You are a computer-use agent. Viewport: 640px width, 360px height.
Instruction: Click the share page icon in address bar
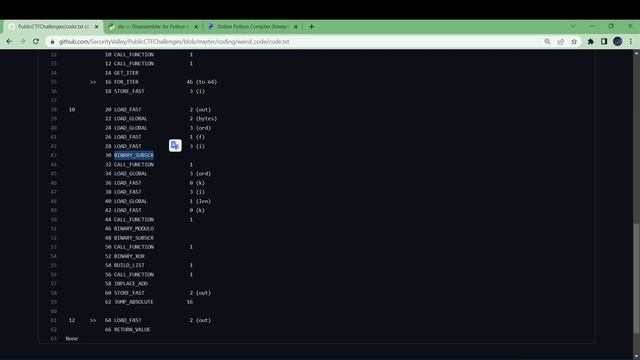(561, 42)
